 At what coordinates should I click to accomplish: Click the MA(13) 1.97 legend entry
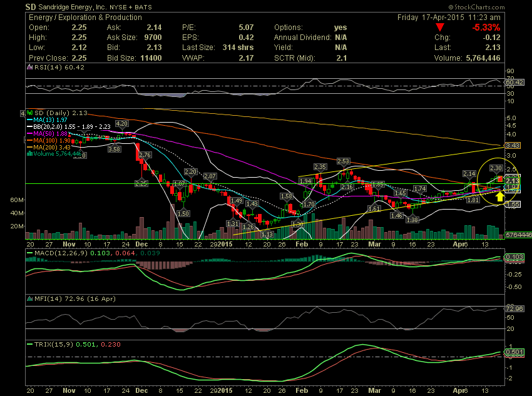click(47, 119)
